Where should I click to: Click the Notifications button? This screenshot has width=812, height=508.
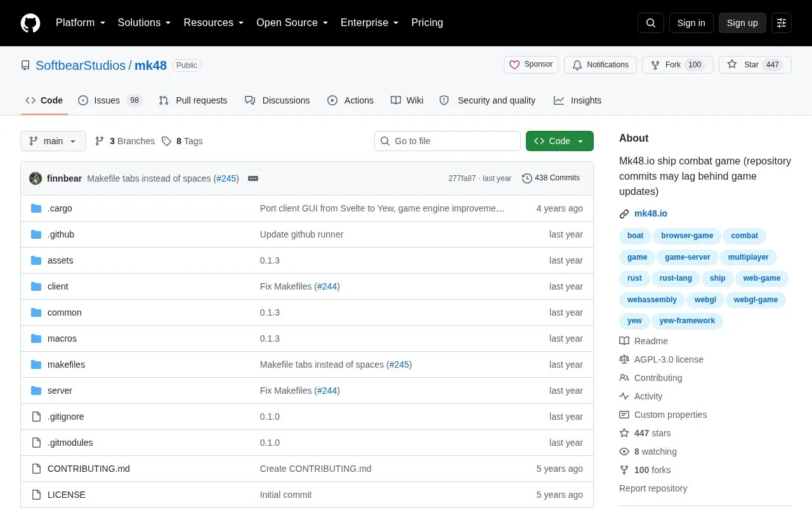pyautogui.click(x=600, y=65)
